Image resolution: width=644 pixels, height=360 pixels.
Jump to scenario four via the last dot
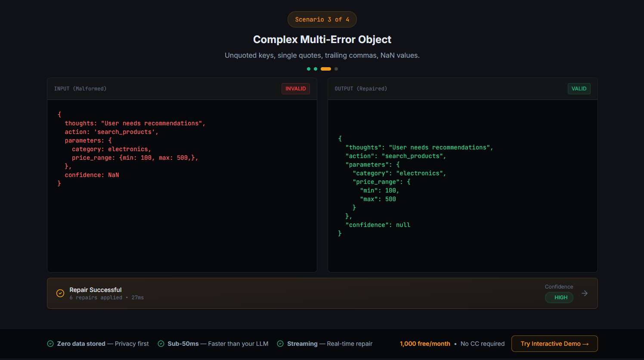click(336, 69)
